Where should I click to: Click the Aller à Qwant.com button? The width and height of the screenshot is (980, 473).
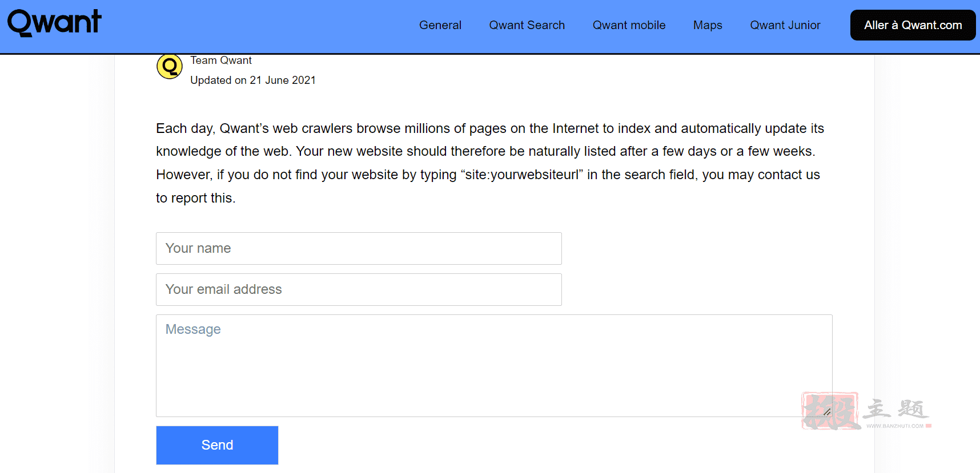click(913, 25)
